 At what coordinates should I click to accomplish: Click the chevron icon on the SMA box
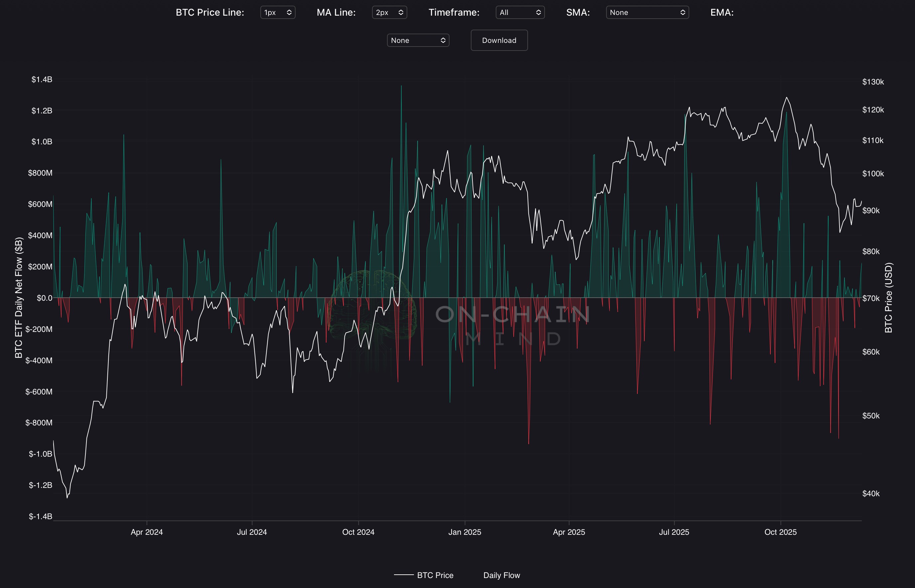click(x=683, y=12)
